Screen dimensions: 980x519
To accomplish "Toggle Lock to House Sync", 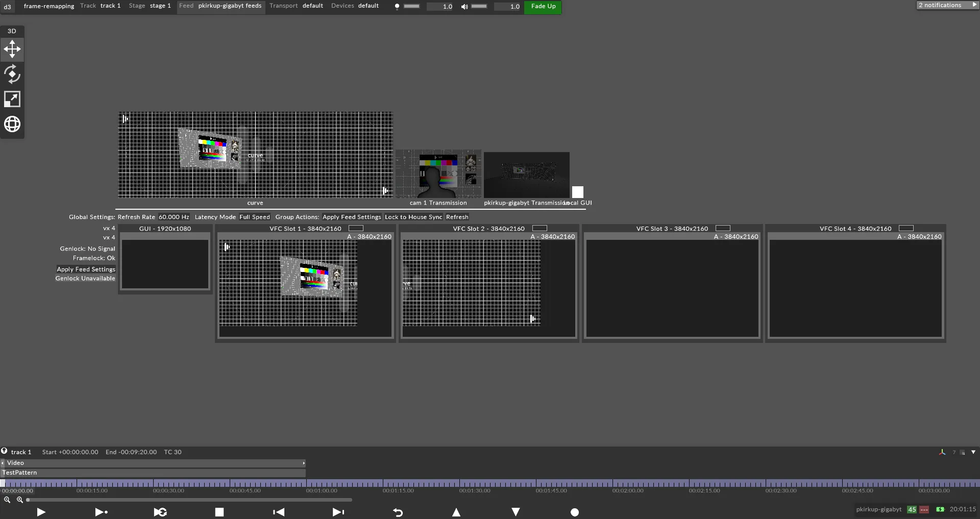I will [413, 217].
